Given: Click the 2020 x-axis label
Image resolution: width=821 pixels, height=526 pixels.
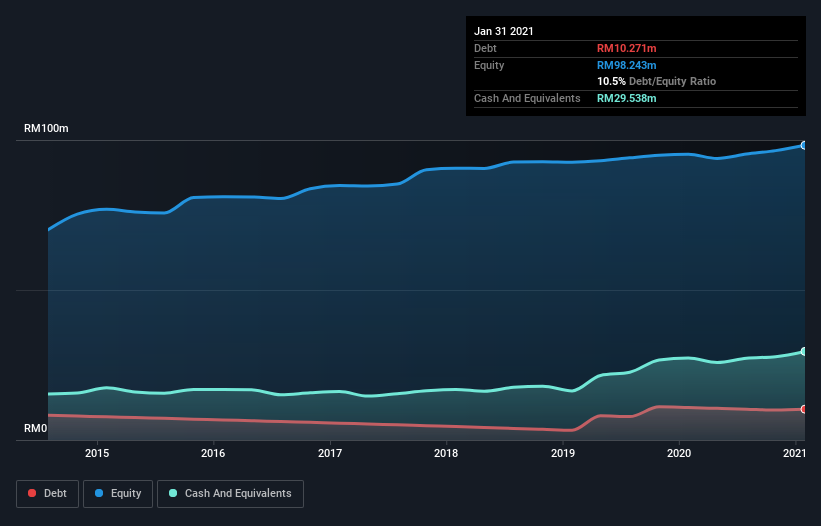Looking at the screenshot, I should (x=679, y=453).
